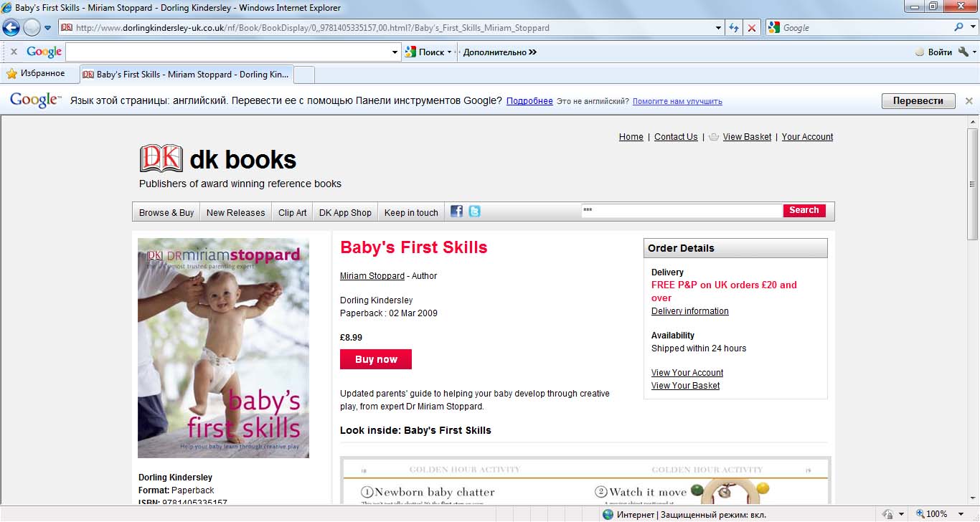The height and width of the screenshot is (522, 980).
Task: Expand the zoom level dropdown arrow
Action: 959,514
